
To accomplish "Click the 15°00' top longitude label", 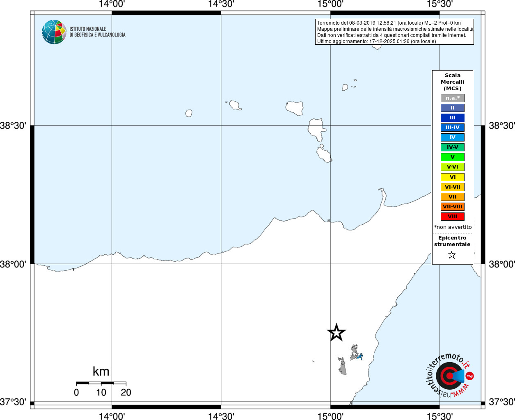I will [330, 4].
